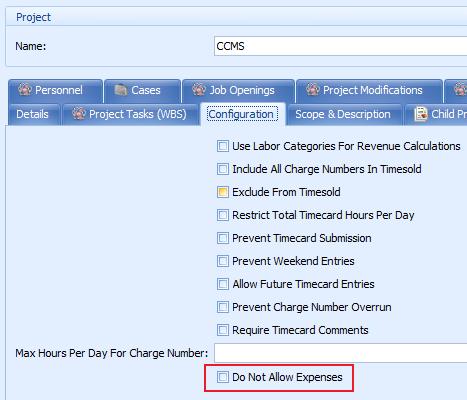
Task: Click the Max Hours Per Day For Charge Number label
Action: [111, 353]
